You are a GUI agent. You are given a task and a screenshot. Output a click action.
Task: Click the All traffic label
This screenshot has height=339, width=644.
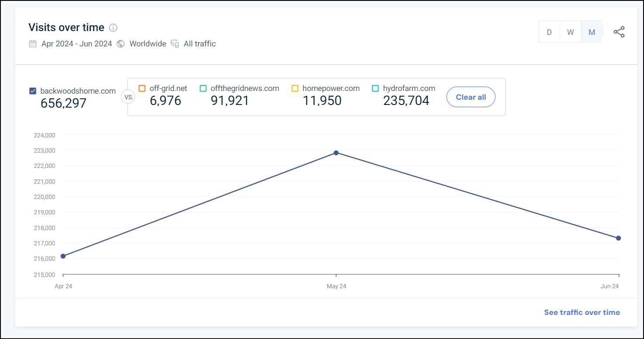(200, 44)
